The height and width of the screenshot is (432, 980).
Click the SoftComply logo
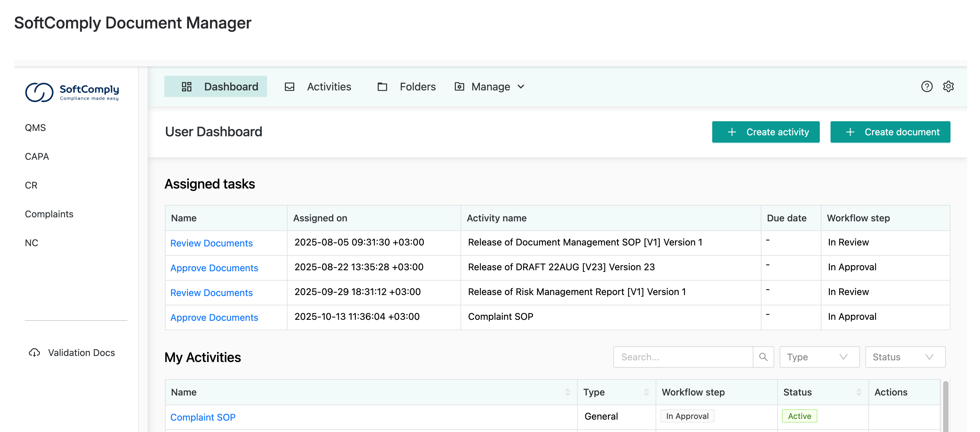pos(72,92)
